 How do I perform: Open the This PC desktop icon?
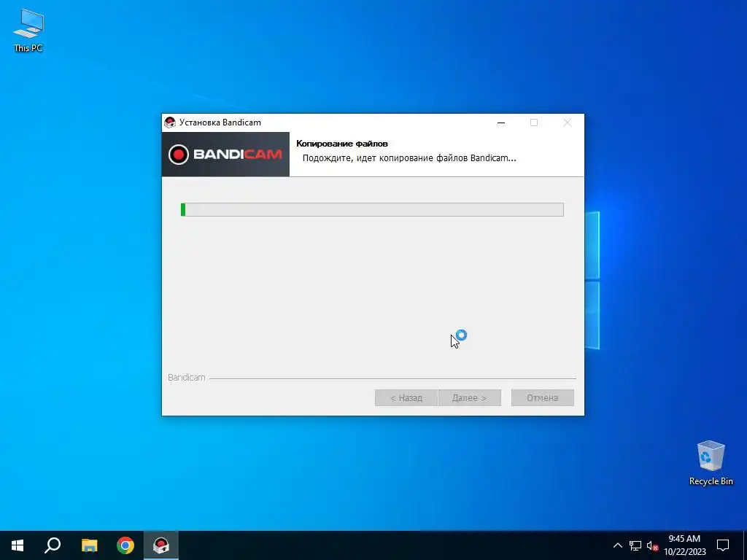point(28,31)
